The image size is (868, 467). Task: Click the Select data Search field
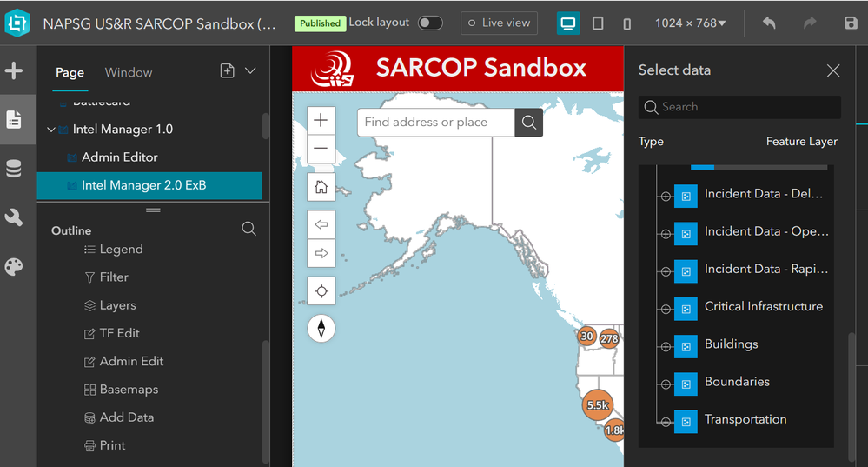point(739,107)
